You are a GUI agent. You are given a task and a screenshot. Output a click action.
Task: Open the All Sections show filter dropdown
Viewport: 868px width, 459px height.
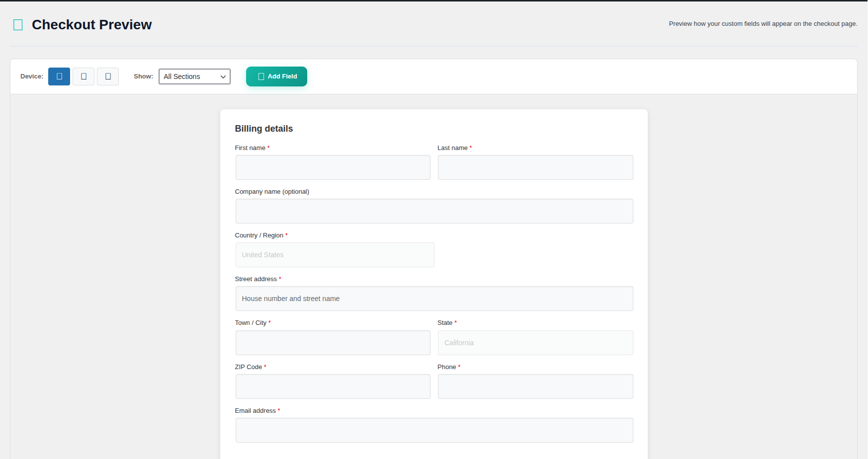[x=194, y=76]
